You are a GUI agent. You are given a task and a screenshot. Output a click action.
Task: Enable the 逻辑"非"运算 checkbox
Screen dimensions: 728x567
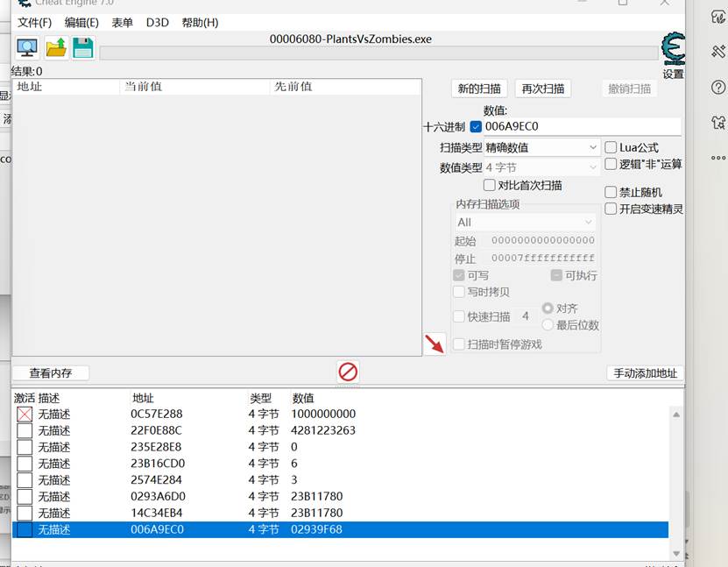click(x=611, y=164)
